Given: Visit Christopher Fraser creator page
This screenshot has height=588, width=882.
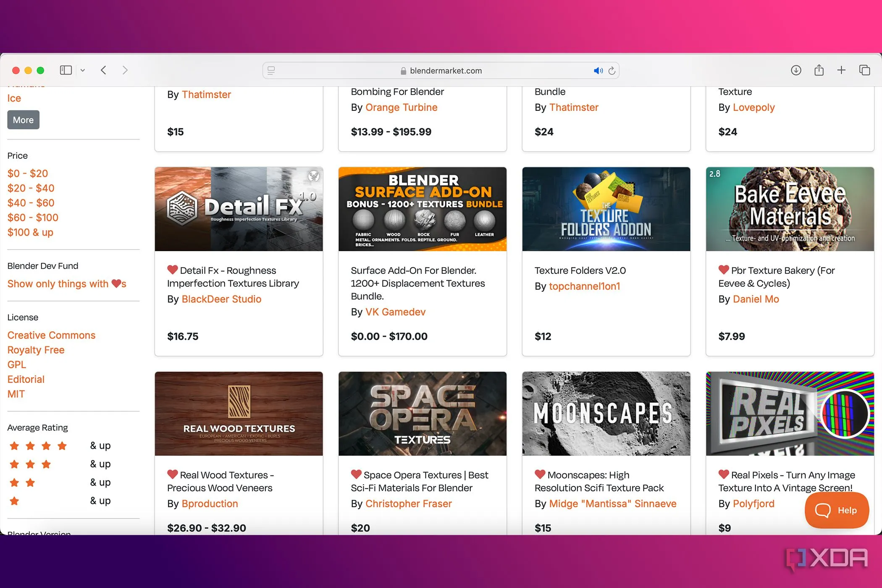Looking at the screenshot, I should (408, 504).
